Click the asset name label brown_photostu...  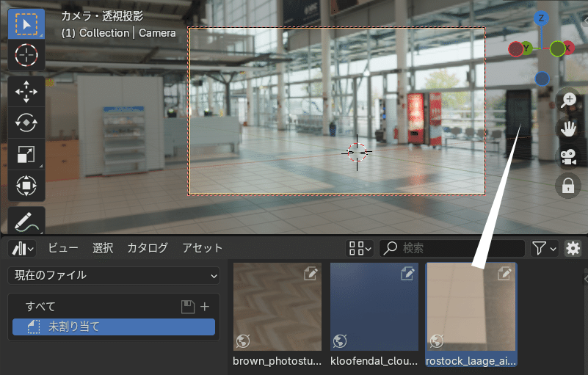point(277,361)
